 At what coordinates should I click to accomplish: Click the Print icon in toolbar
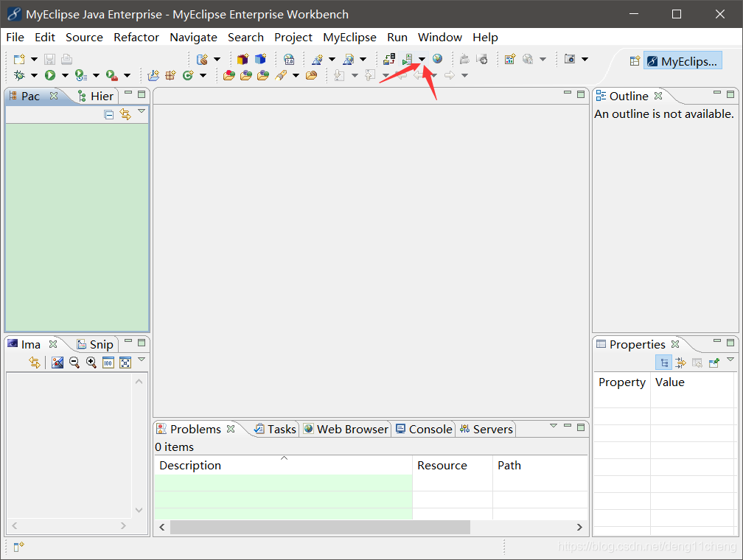point(67,59)
